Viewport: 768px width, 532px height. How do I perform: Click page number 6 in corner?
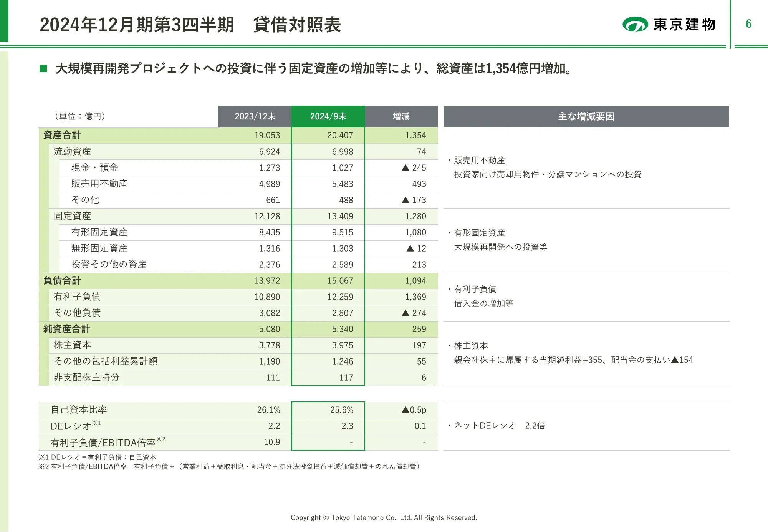pos(748,24)
